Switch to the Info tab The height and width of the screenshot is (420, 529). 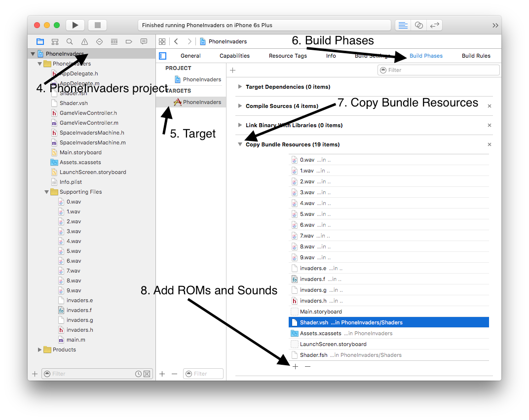click(x=331, y=56)
